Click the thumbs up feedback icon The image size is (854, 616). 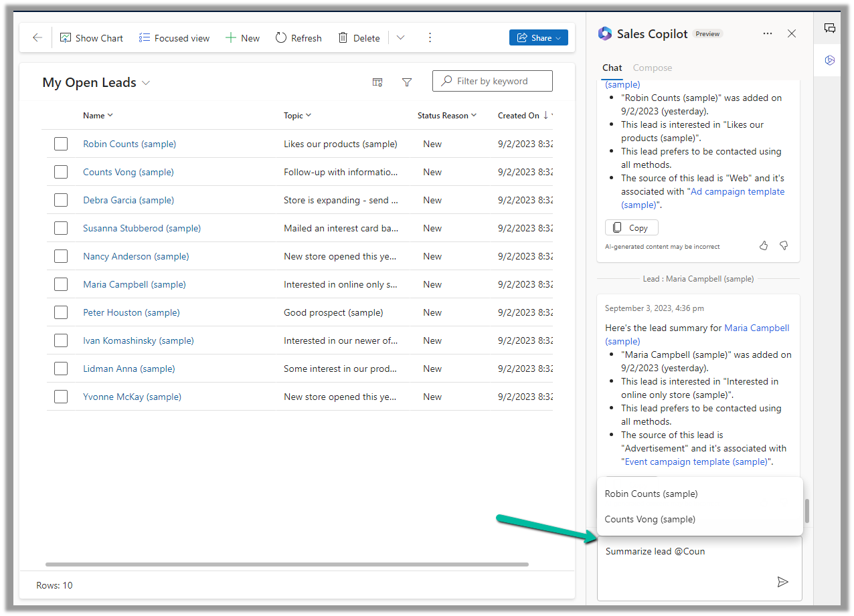pos(764,246)
